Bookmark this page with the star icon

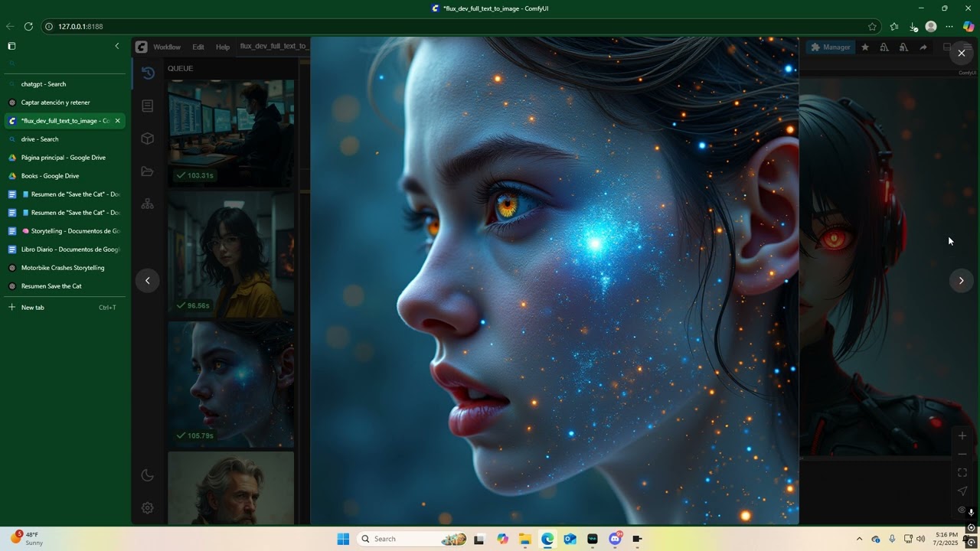tap(872, 27)
